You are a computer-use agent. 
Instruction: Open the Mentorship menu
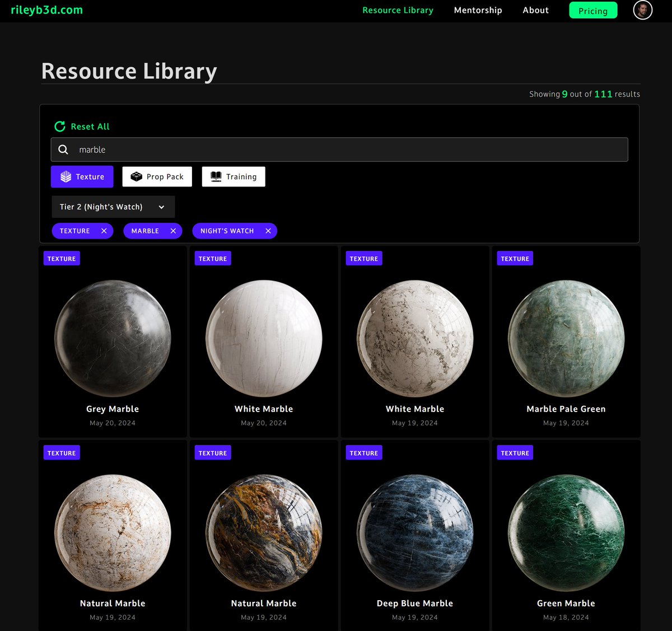click(478, 10)
